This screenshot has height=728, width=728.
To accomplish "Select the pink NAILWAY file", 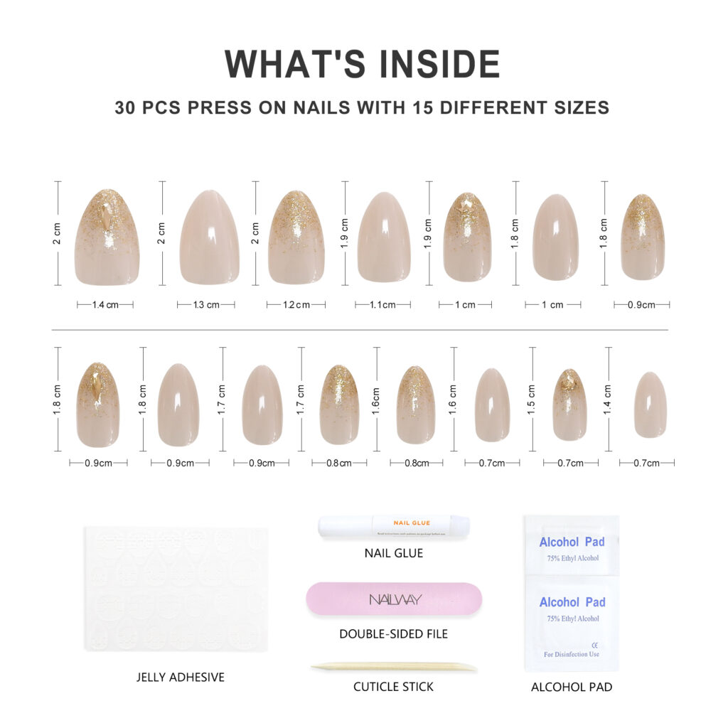I will pyautogui.click(x=393, y=599).
